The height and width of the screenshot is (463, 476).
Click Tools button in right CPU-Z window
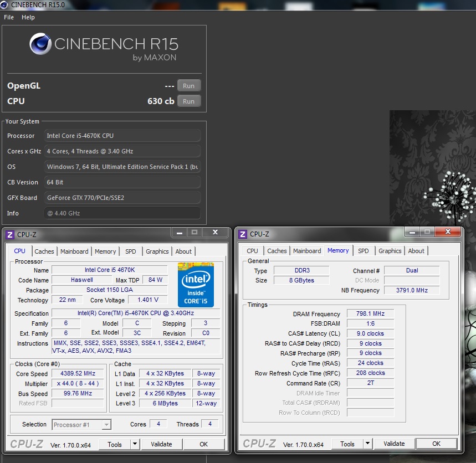(347, 444)
